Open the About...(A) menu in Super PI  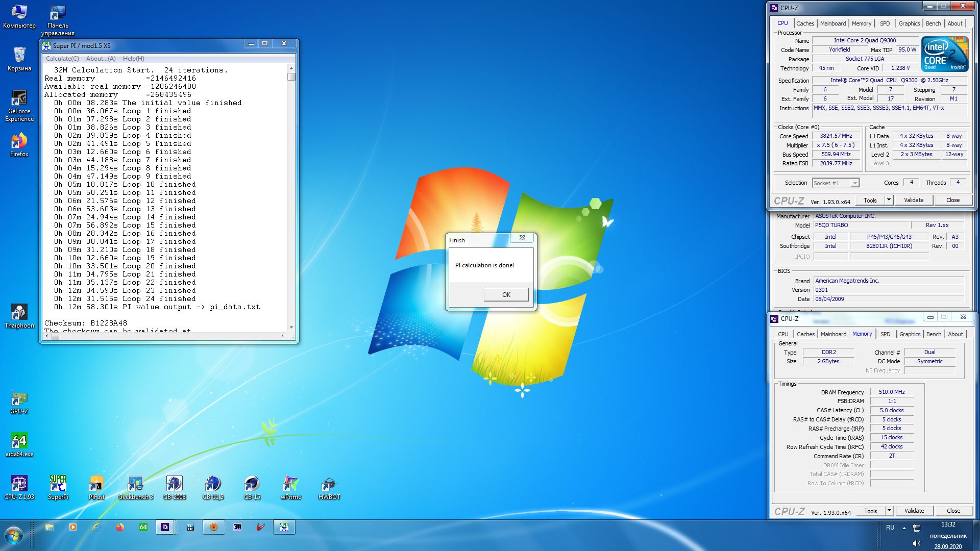point(101,59)
